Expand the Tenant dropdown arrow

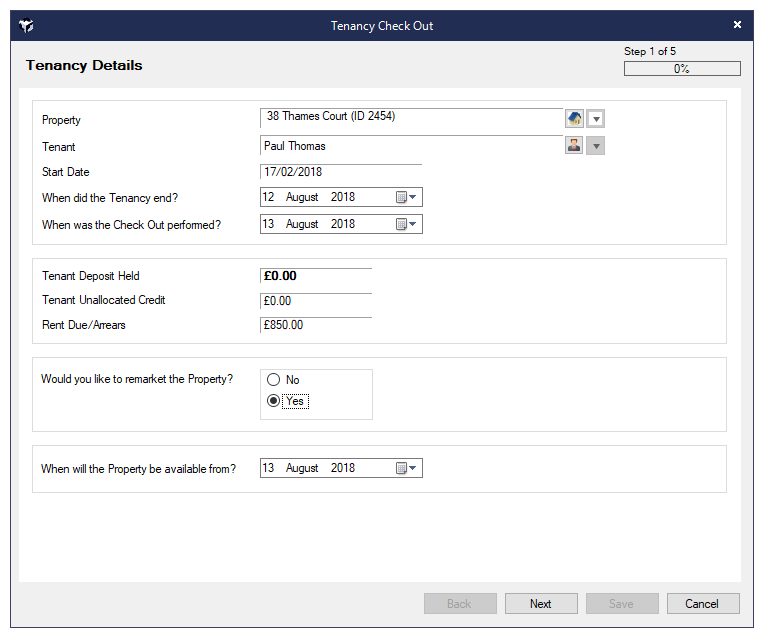(x=596, y=146)
